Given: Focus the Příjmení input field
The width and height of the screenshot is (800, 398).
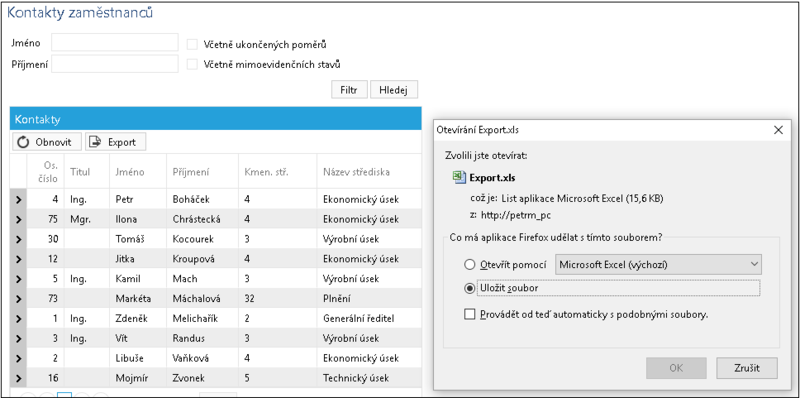Looking at the screenshot, I should coord(115,64).
